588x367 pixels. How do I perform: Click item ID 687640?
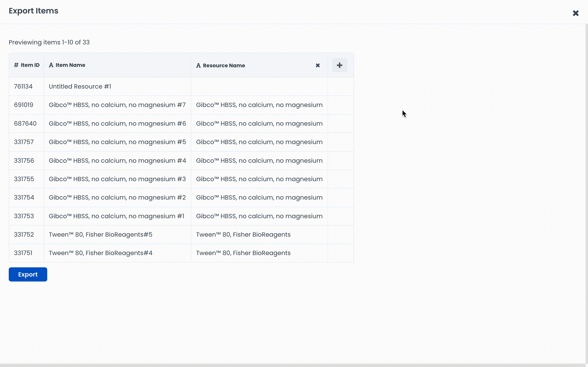(x=25, y=124)
